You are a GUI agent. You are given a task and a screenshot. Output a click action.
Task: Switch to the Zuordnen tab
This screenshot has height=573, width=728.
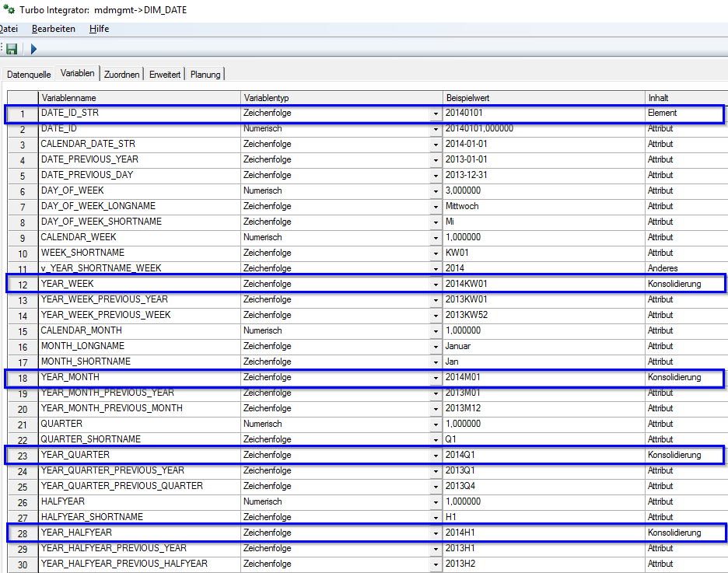(x=121, y=74)
